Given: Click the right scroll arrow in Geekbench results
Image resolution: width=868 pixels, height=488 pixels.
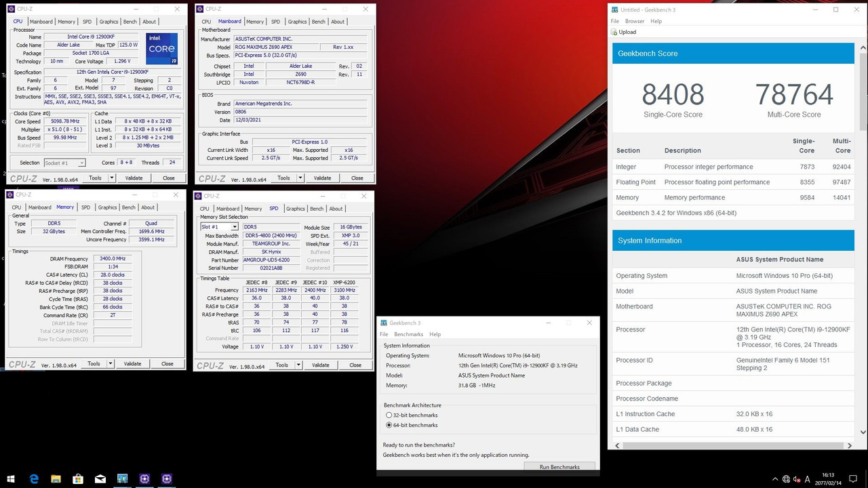Looking at the screenshot, I should tap(850, 446).
